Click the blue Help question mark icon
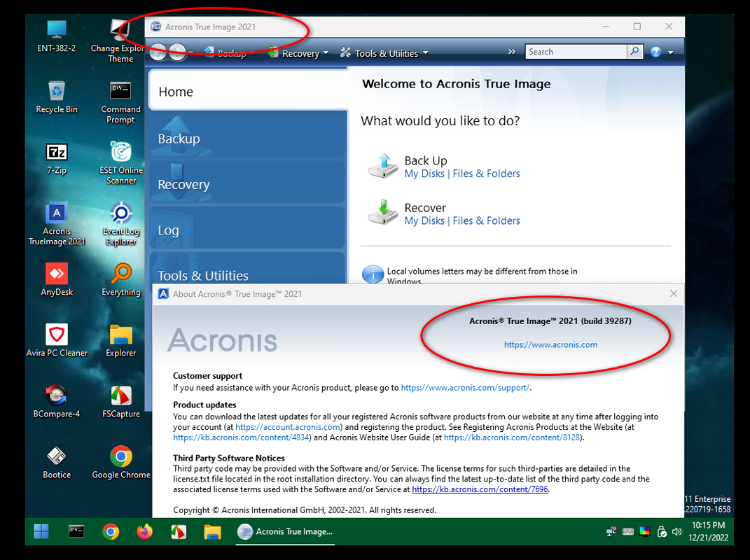Screen dimensions: 750x560 (655, 52)
